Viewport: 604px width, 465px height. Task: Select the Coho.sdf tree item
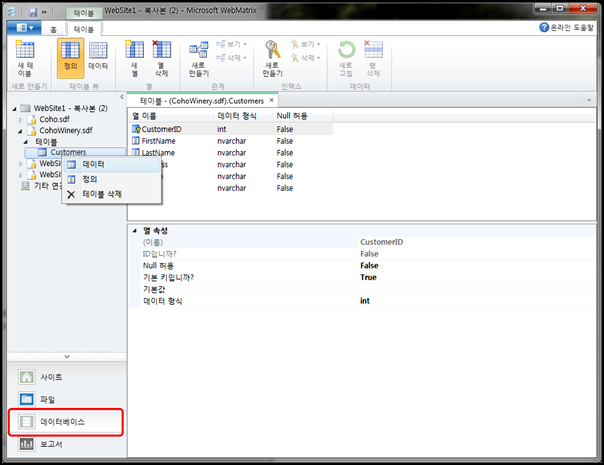(54, 119)
